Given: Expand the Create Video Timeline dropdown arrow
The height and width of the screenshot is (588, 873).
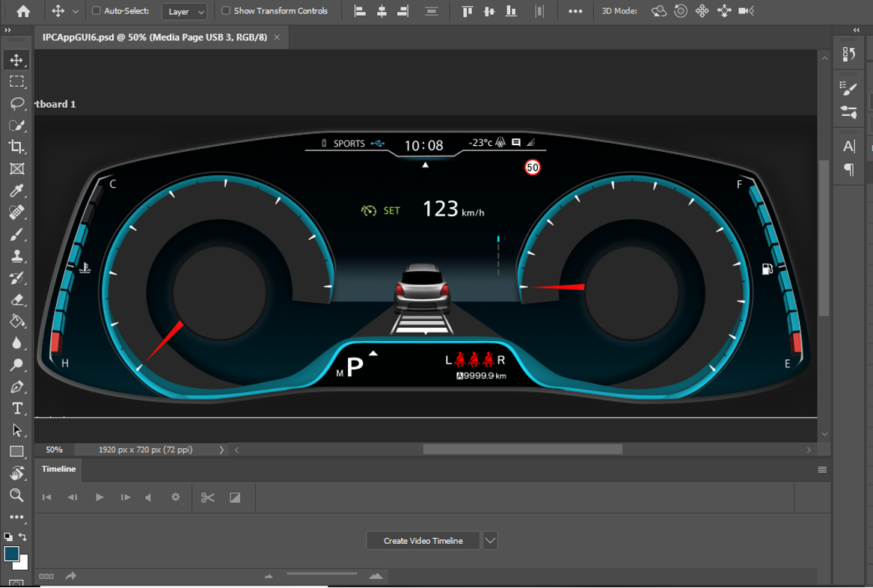Looking at the screenshot, I should (490, 540).
